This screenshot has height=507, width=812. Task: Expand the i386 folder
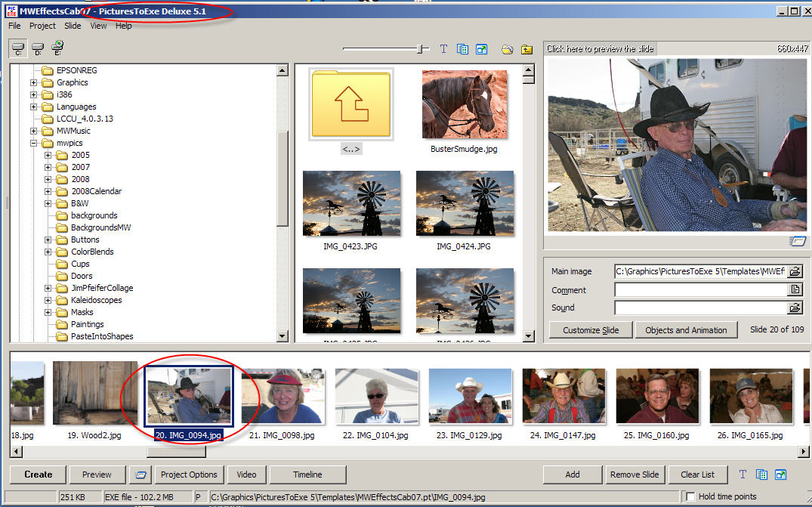(x=34, y=94)
